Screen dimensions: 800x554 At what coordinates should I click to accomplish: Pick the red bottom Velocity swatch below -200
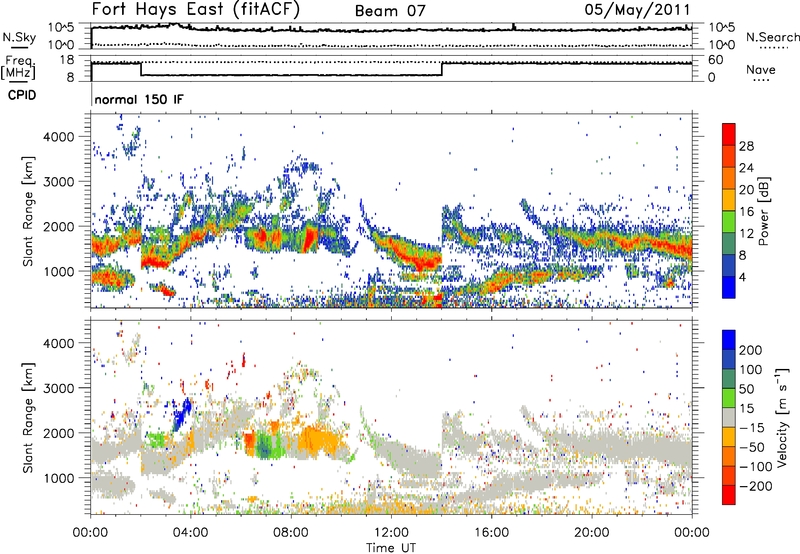pos(729,495)
